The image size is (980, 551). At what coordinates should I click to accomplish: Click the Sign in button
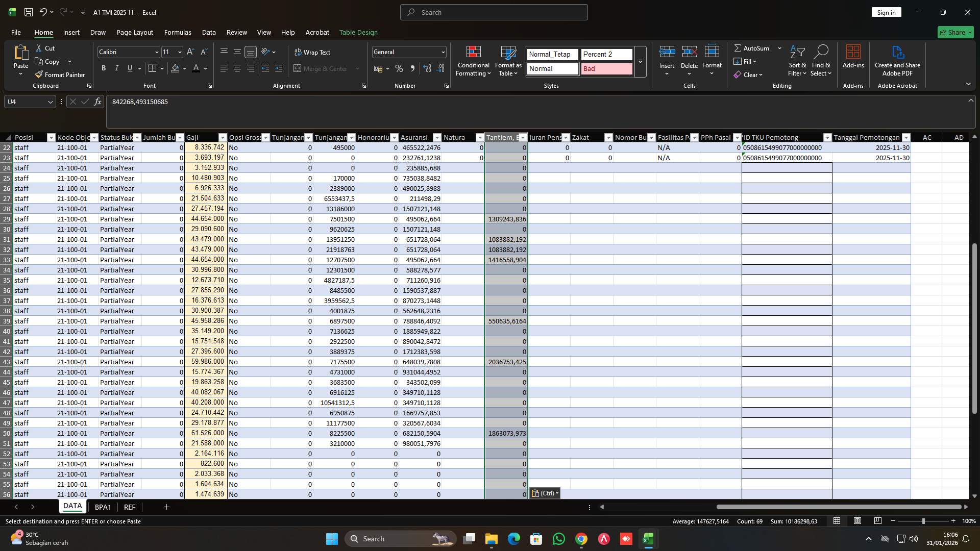[886, 12]
